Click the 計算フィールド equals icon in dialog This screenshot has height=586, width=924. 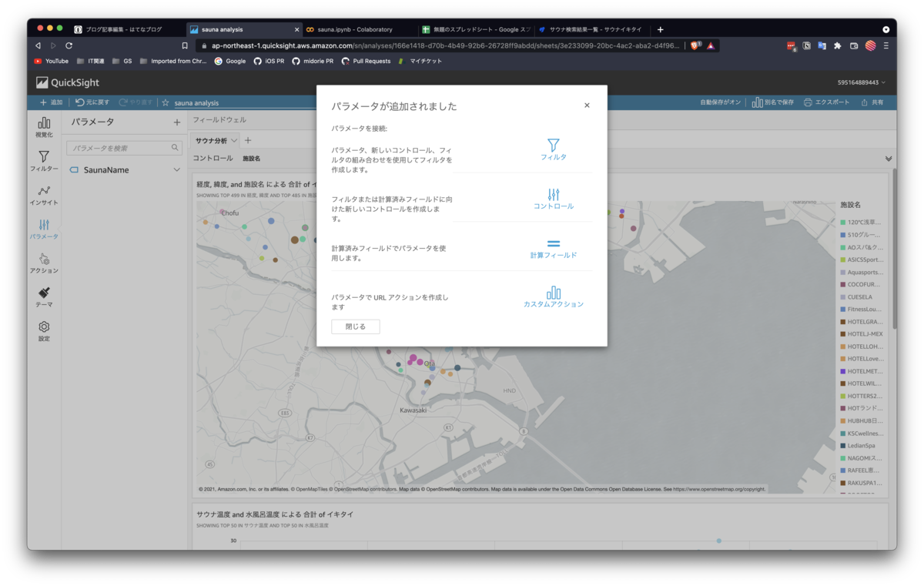click(x=553, y=244)
